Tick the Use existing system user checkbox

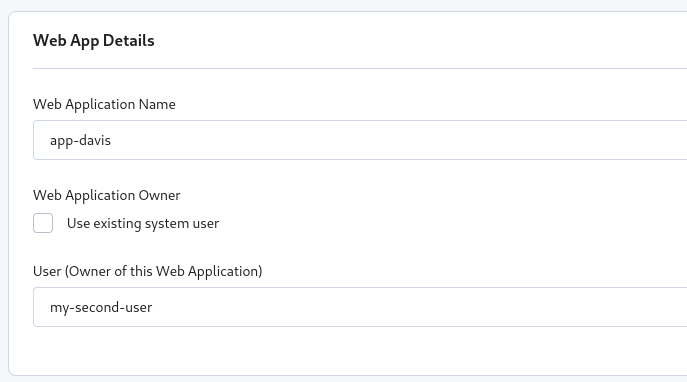pyautogui.click(x=43, y=223)
